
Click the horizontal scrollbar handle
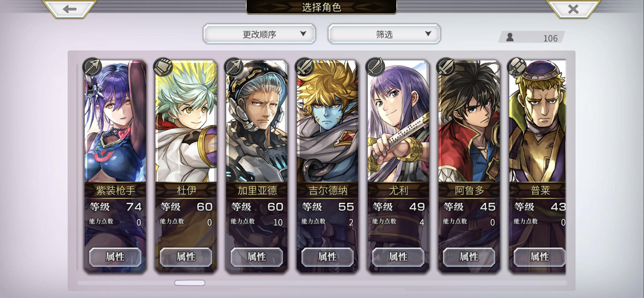(190, 283)
